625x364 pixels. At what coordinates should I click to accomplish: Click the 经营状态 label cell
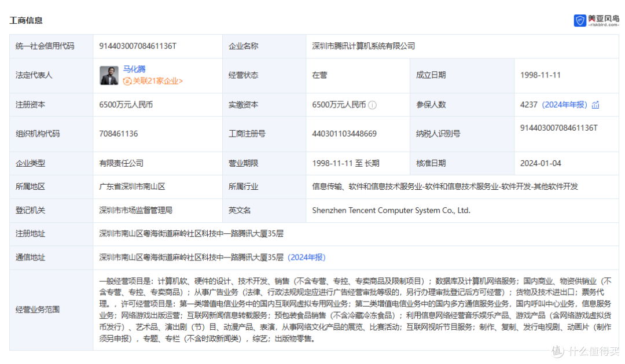coord(264,76)
